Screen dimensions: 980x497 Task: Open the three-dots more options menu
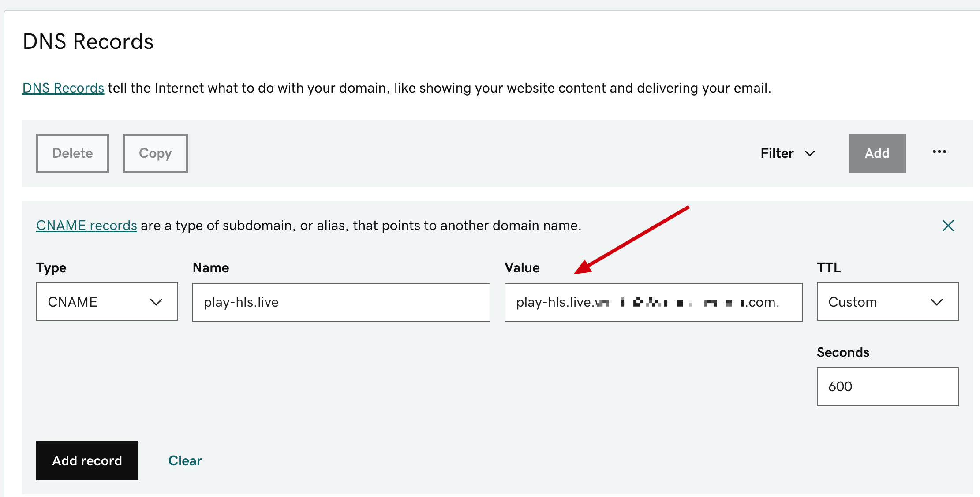(939, 152)
